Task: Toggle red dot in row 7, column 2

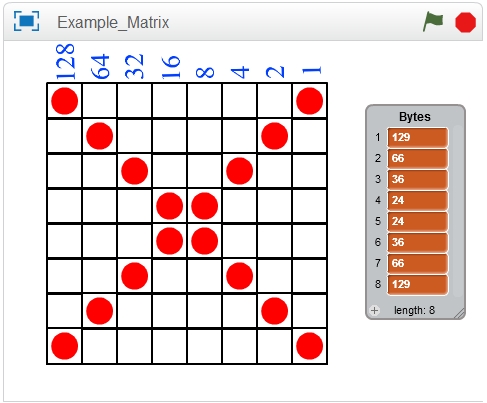Action: [275, 311]
